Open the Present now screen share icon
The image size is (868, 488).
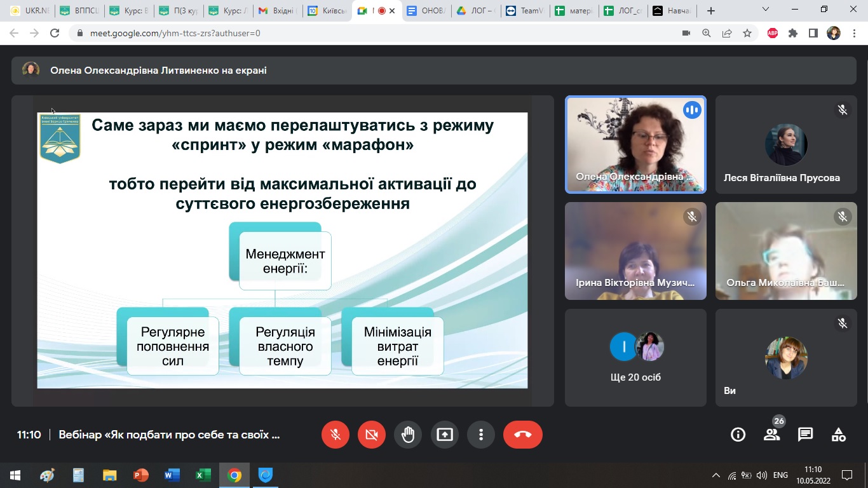445,435
